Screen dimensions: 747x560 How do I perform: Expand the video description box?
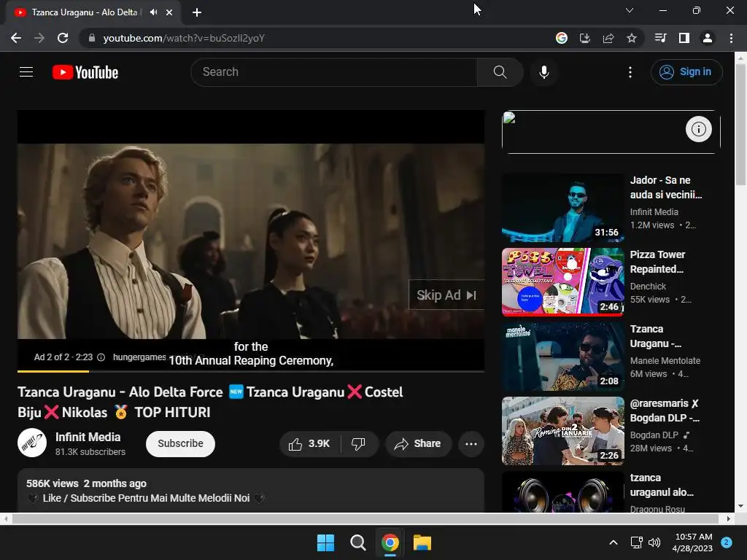pyautogui.click(x=251, y=491)
